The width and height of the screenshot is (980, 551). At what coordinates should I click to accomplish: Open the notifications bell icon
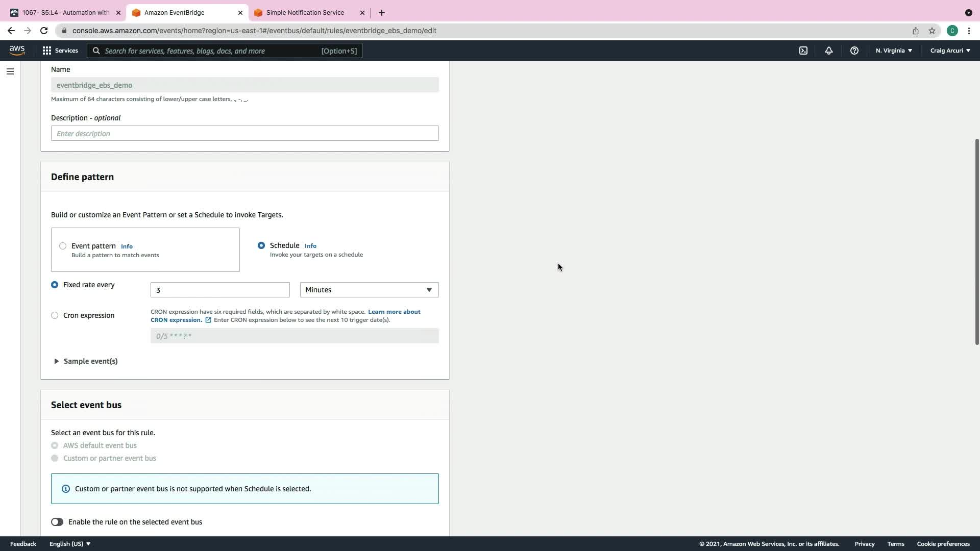click(x=828, y=51)
